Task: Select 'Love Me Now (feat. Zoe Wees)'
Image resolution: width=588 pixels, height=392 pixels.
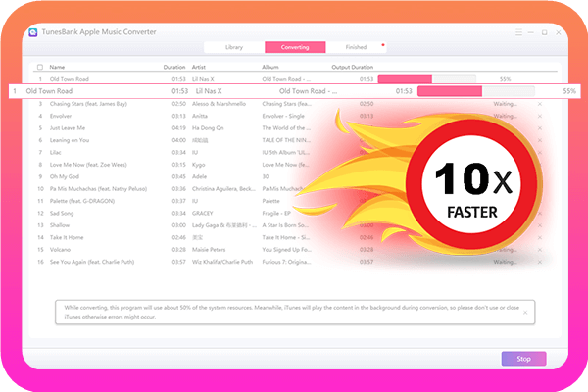Action: (88, 165)
